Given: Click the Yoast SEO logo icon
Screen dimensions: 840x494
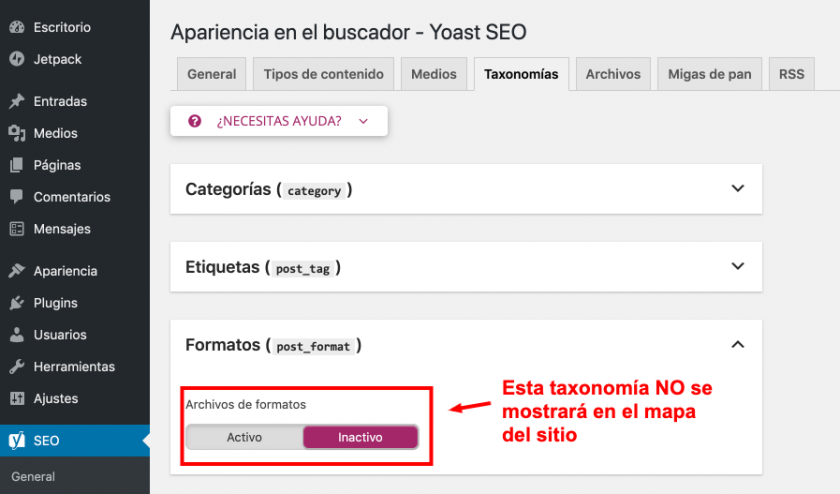Looking at the screenshot, I should [x=17, y=440].
